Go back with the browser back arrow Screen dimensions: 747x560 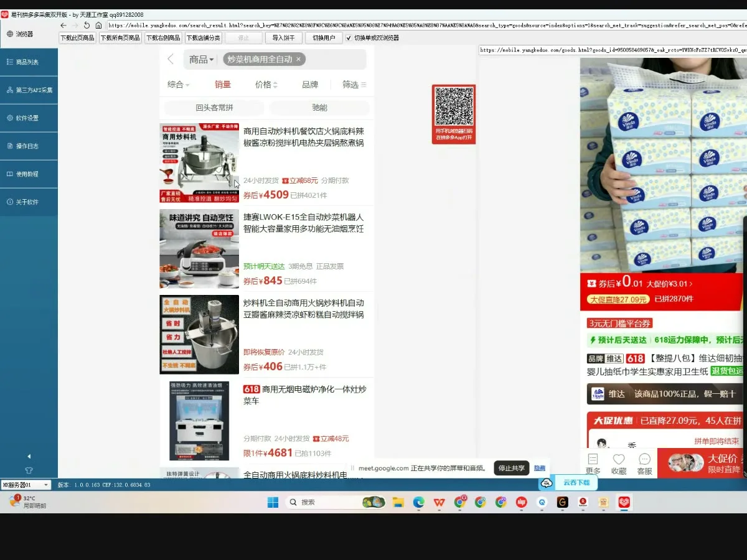point(63,26)
